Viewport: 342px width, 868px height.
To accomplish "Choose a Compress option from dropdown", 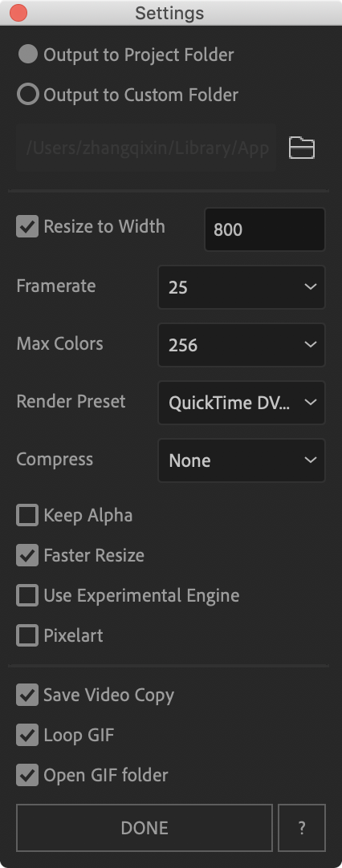I will (x=242, y=460).
